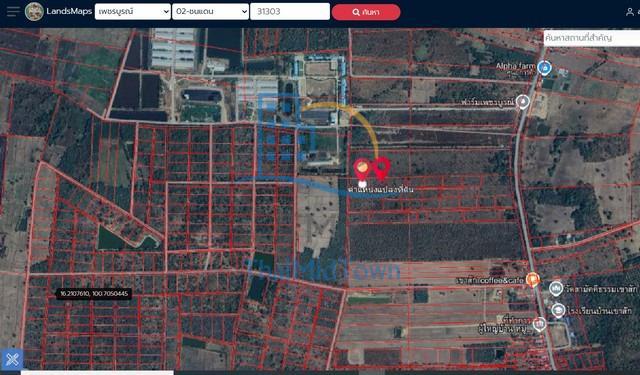Open the user account icon
Viewport: 640px width, 375px height.
tap(630, 12)
